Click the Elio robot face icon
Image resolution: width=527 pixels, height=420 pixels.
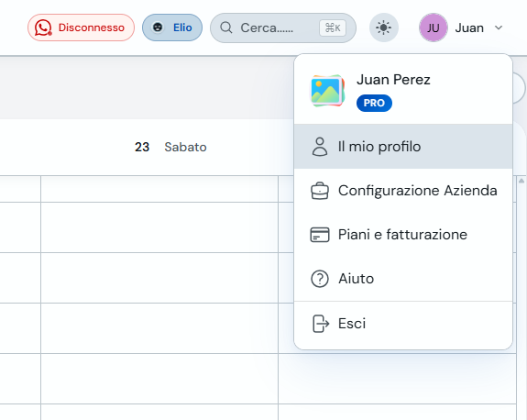(158, 28)
